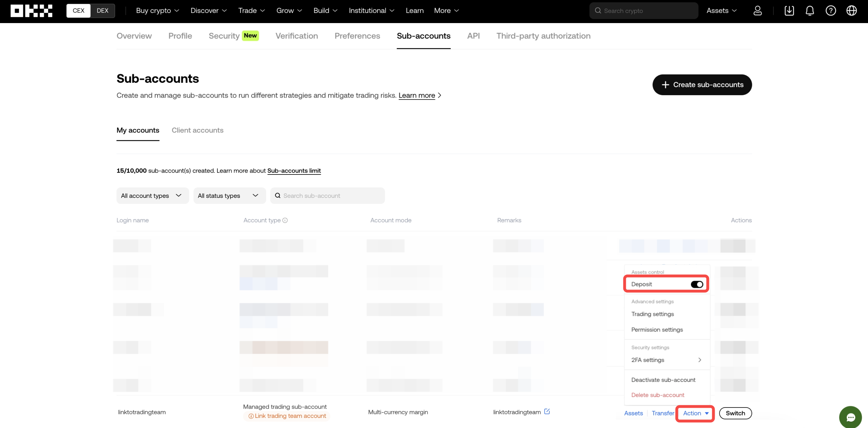The image size is (868, 428).
Task: Open the Sub-accounts limit link
Action: click(x=294, y=171)
